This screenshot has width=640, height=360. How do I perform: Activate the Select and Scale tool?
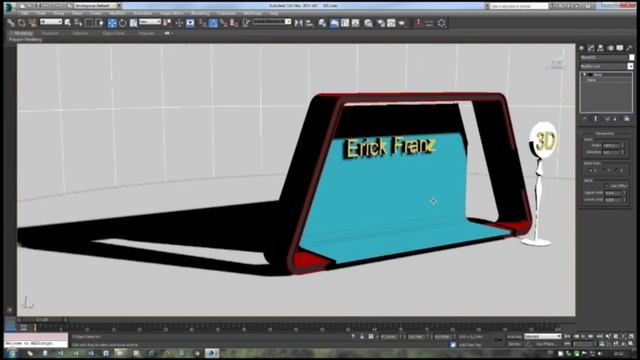click(133, 23)
